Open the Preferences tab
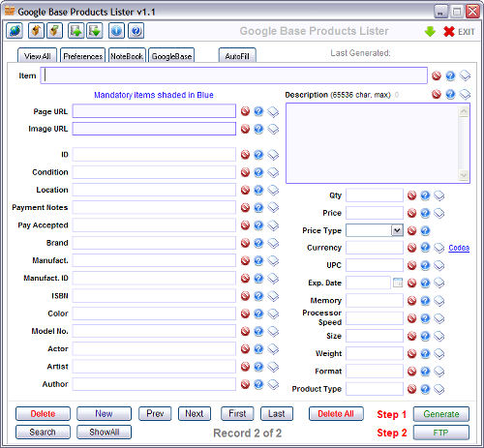 [82, 56]
